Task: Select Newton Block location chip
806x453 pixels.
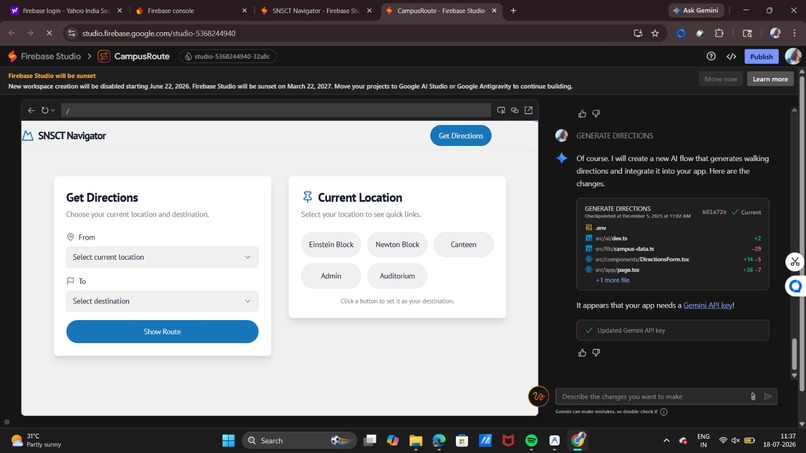Action: click(397, 244)
